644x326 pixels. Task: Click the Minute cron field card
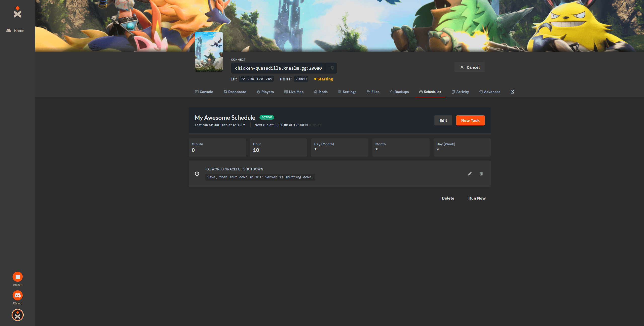tap(217, 148)
